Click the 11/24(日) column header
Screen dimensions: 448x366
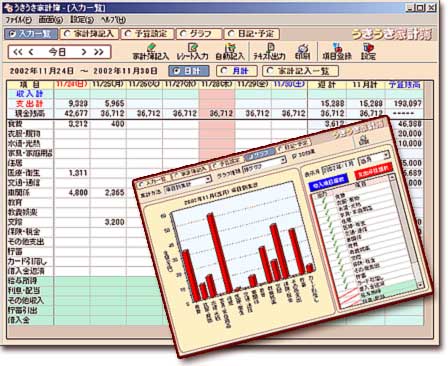(x=72, y=84)
